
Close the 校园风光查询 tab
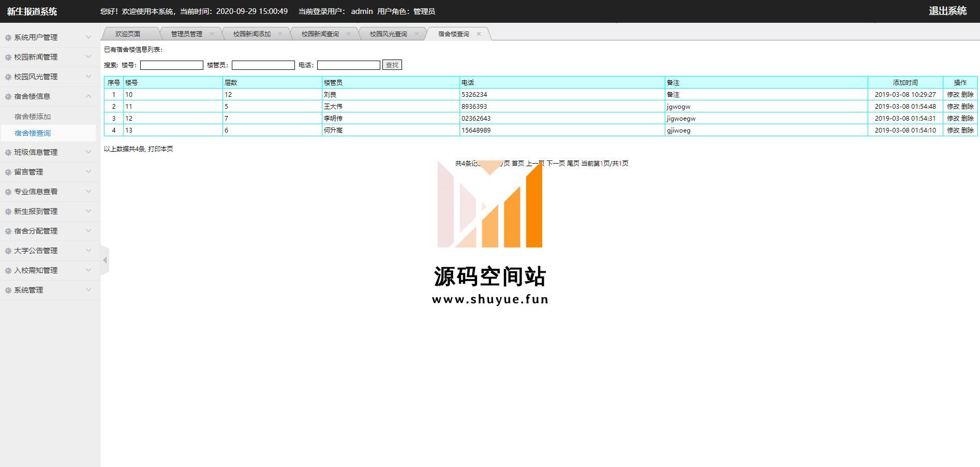click(x=417, y=34)
